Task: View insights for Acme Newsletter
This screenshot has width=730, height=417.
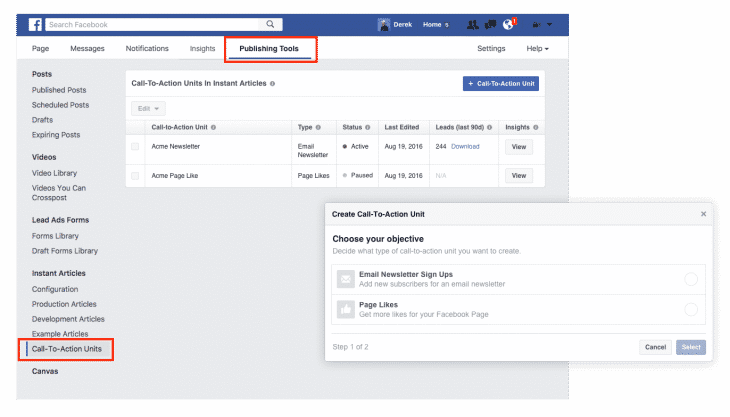Action: (x=519, y=147)
